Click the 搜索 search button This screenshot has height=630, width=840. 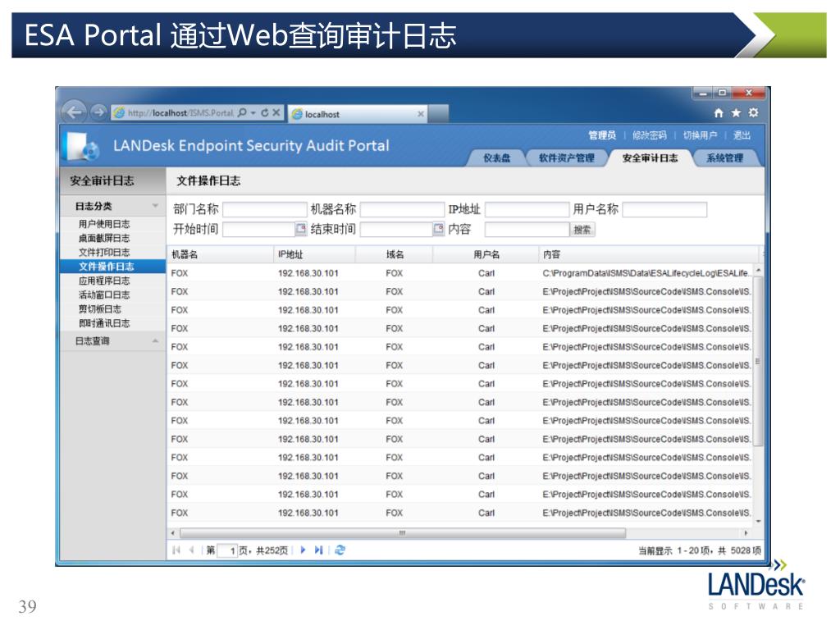click(582, 230)
